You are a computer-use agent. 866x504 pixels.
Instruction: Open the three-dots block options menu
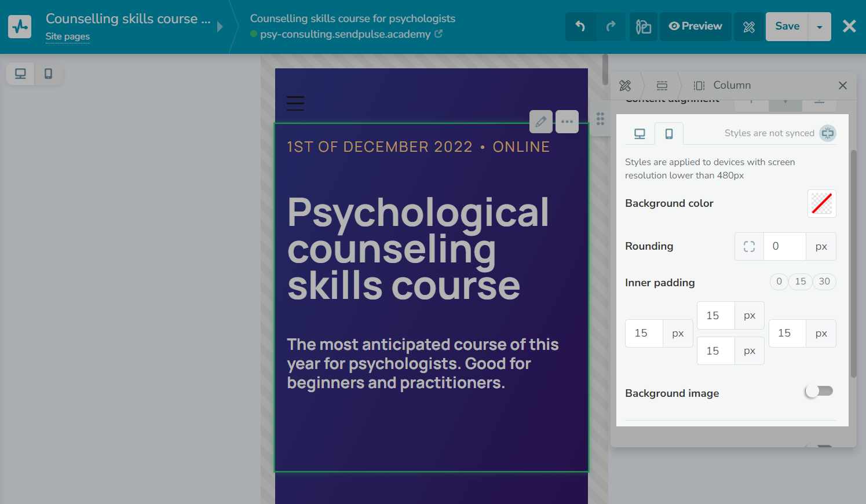coord(567,122)
